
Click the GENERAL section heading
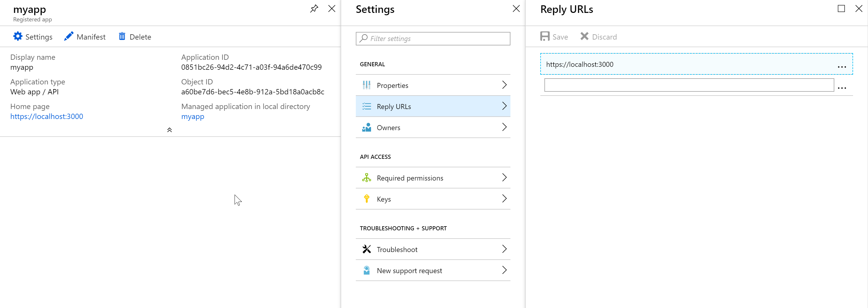pos(372,64)
